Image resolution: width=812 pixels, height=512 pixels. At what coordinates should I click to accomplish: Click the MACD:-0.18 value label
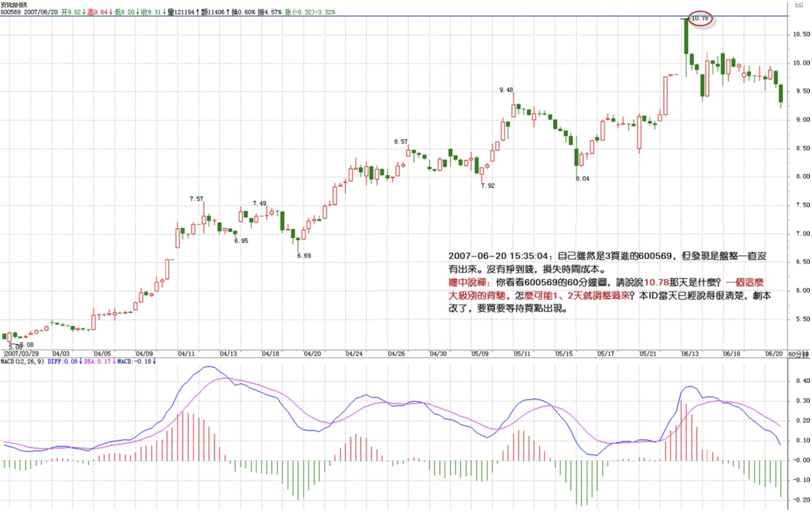[x=134, y=361]
